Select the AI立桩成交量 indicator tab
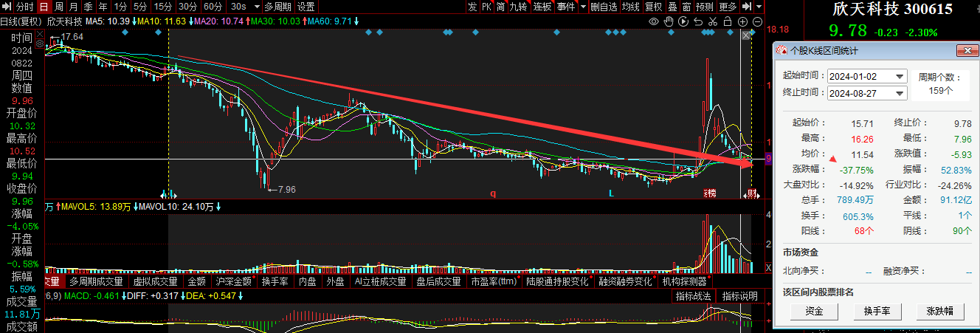The width and height of the screenshot is (980, 333). point(381,281)
